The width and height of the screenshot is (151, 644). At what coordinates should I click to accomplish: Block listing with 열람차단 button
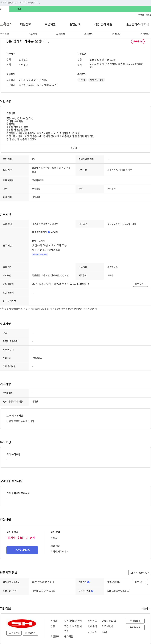click(x=30, y=633)
